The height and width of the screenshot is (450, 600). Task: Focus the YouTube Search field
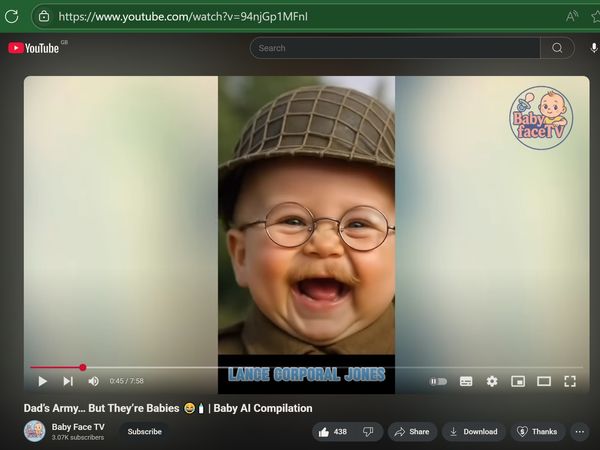(x=395, y=48)
